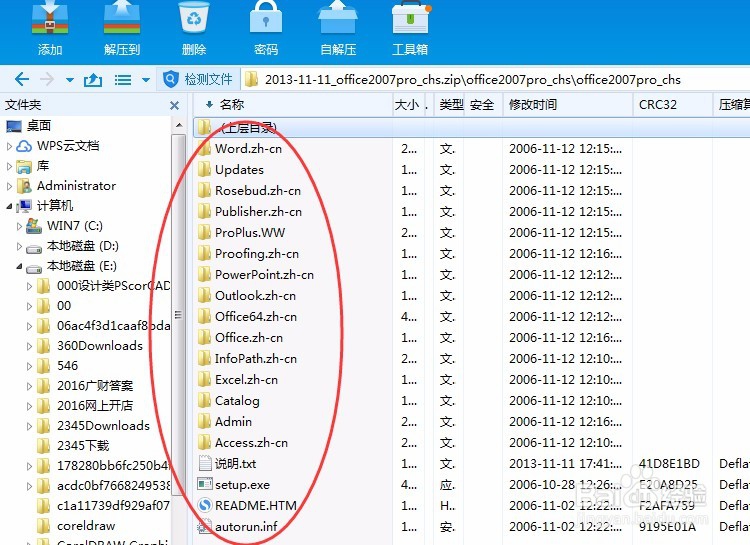Screen dimensions: 750x545
Task: Select the InfoPath.zh-cn folder icon
Action: [204, 358]
